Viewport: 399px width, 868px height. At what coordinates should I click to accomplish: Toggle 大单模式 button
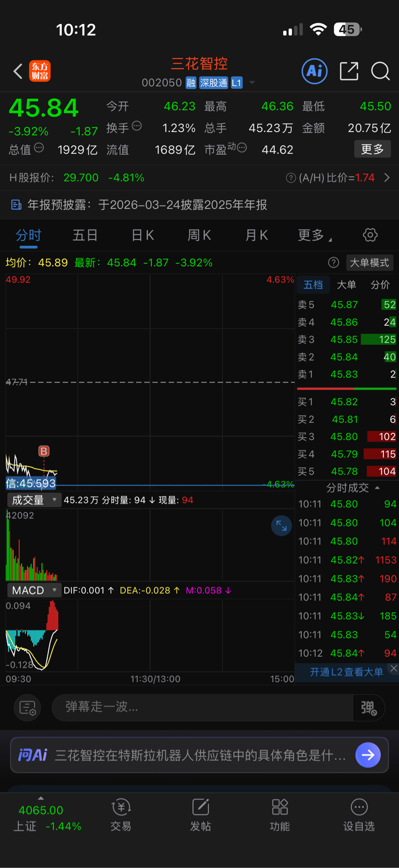pyautogui.click(x=369, y=263)
